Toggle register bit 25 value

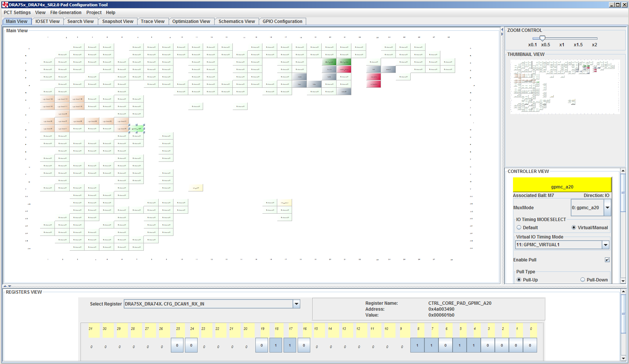(x=177, y=345)
